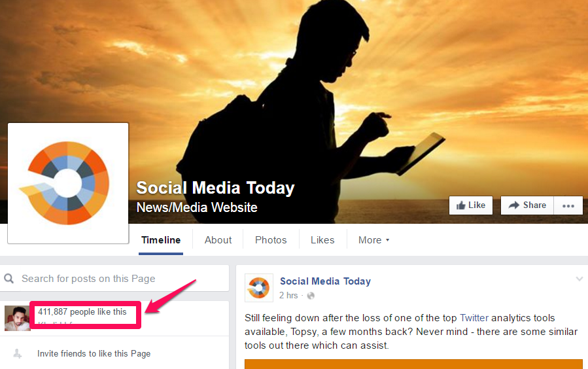Open the About tab
The image size is (588, 369).
coord(218,240)
